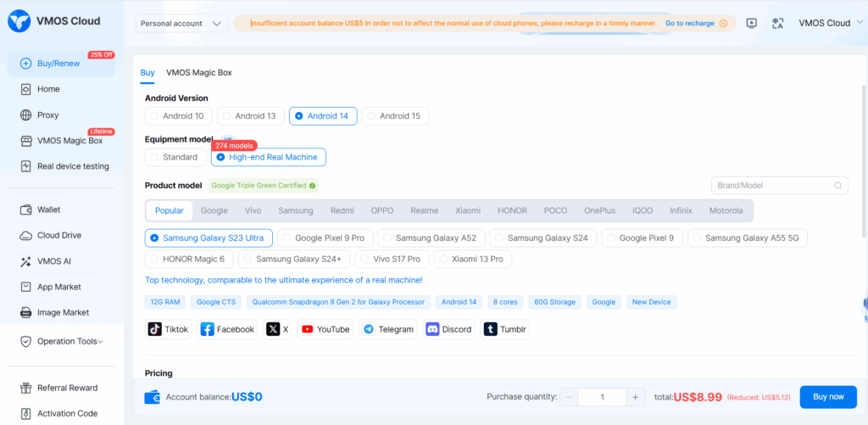This screenshot has height=425, width=868.
Task: Choose the Standard equipment model
Action: click(x=175, y=157)
